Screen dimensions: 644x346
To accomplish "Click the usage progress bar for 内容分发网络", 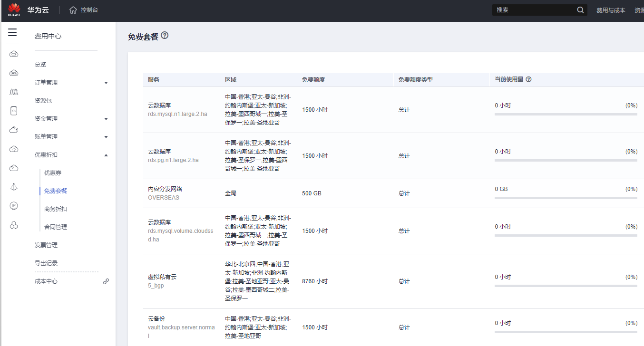I will [x=566, y=198].
